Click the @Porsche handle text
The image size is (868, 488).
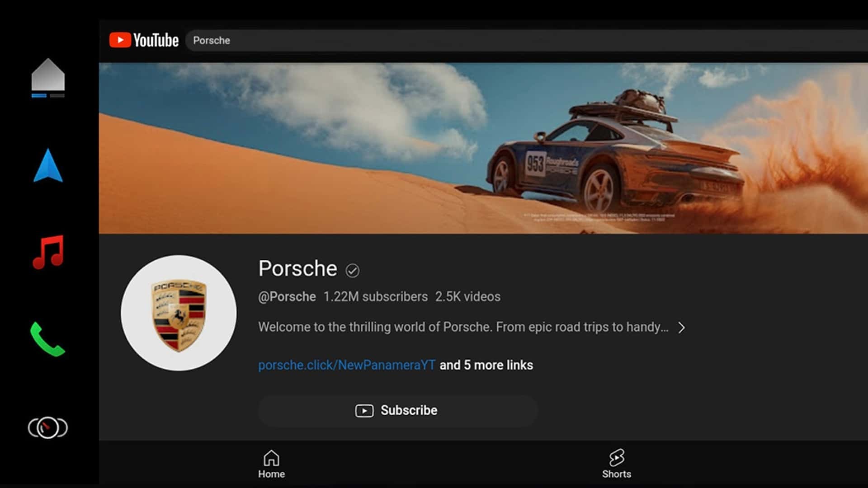(287, 297)
